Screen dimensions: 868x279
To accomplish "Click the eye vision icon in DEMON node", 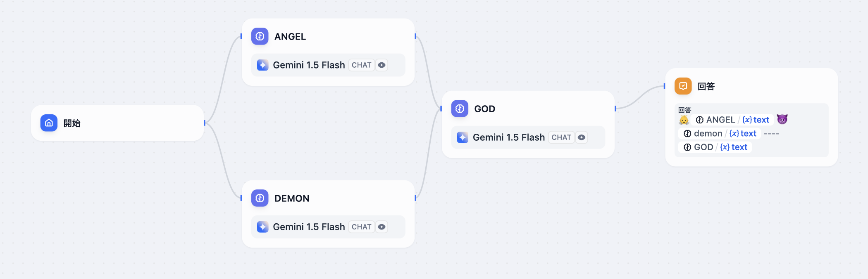I will tap(382, 227).
